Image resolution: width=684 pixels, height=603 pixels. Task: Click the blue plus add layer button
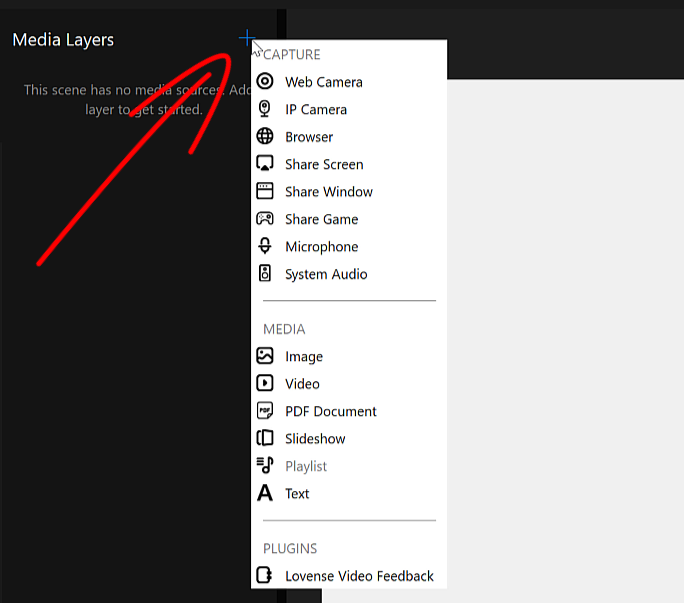pyautogui.click(x=247, y=38)
